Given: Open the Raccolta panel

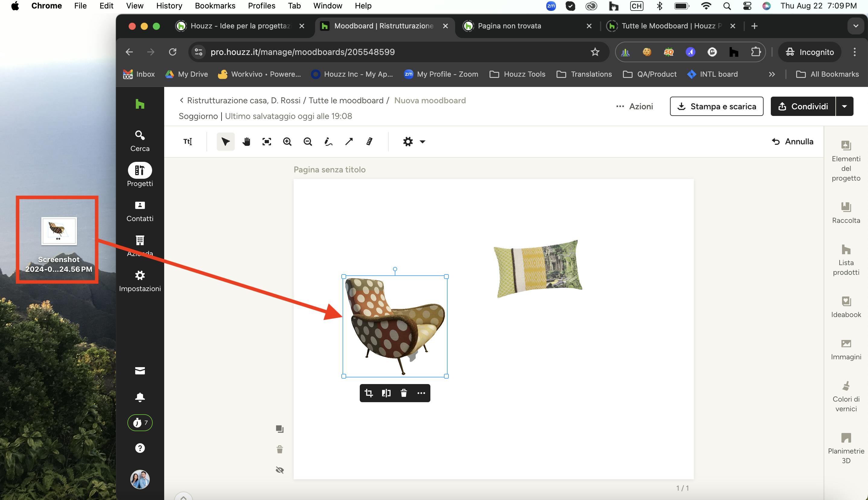Looking at the screenshot, I should (x=846, y=213).
